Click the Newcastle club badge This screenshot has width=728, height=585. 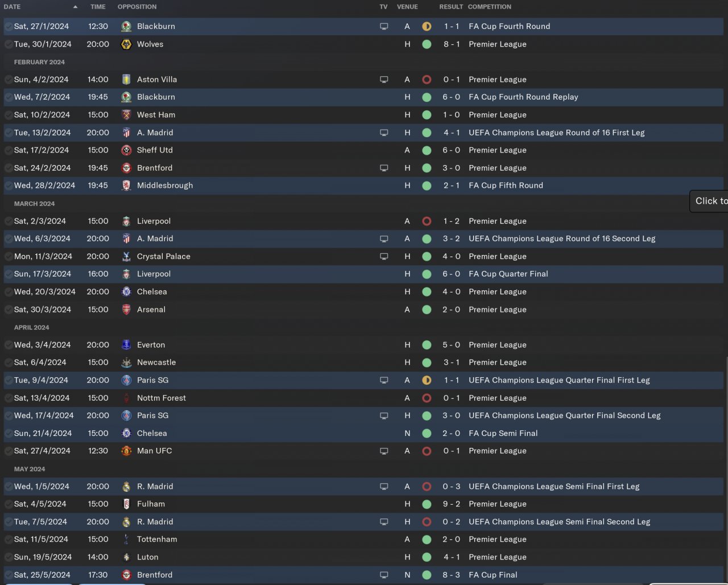point(126,362)
